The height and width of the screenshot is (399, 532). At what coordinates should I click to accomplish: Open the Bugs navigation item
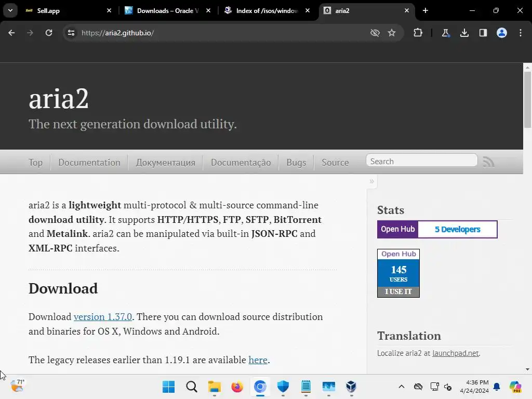296,163
